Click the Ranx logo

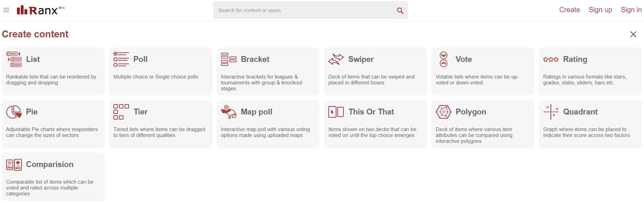pyautogui.click(x=40, y=10)
